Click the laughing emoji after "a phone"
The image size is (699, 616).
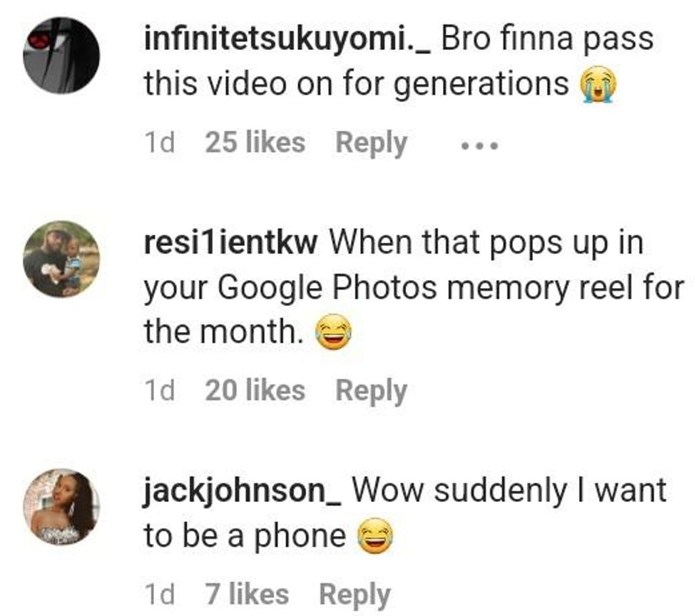click(x=374, y=538)
